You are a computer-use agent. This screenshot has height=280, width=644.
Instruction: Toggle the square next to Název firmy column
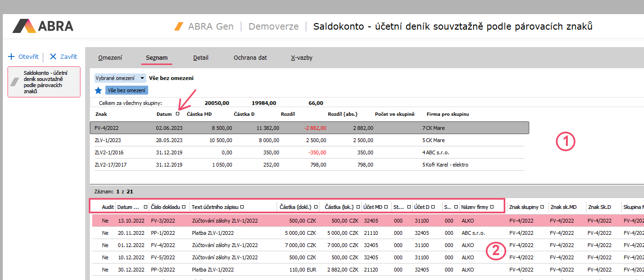pyautogui.click(x=492, y=207)
